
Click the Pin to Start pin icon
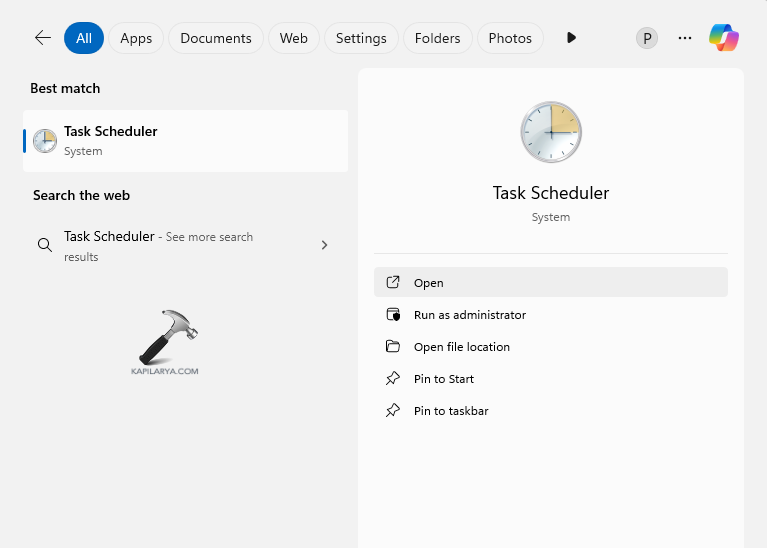click(393, 379)
